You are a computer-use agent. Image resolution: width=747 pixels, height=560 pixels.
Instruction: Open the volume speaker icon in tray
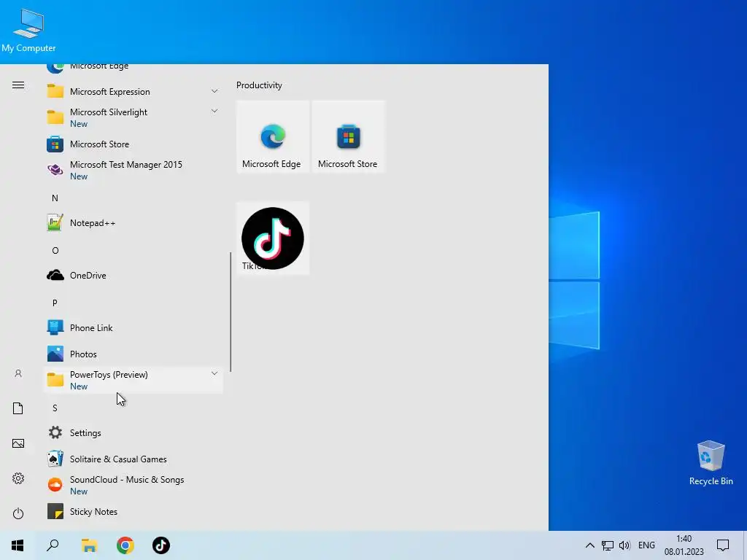click(624, 545)
